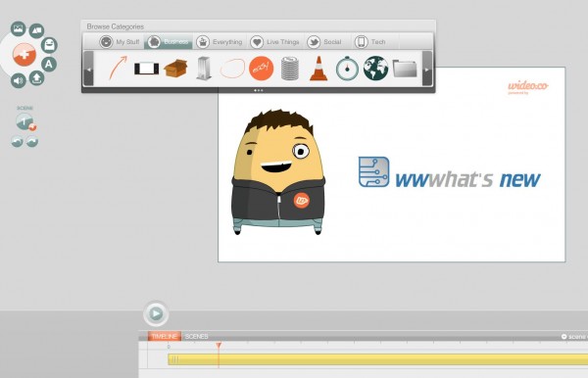Play the video preview

coord(156,313)
